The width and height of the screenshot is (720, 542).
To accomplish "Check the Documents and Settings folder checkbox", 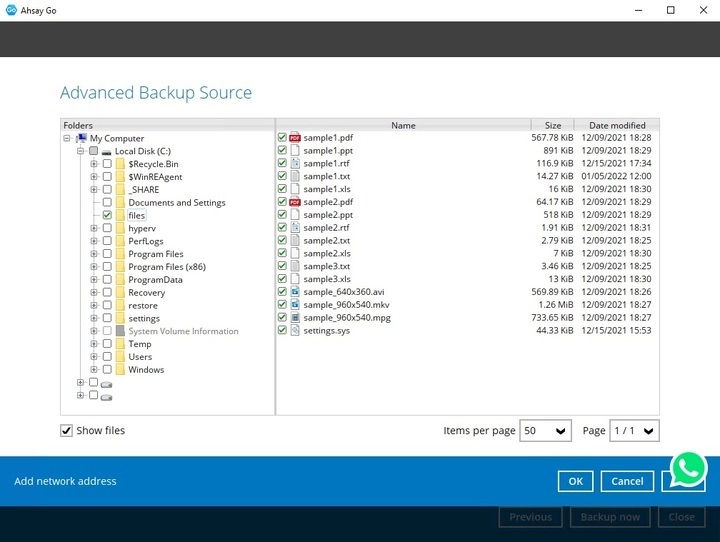I will point(107,202).
